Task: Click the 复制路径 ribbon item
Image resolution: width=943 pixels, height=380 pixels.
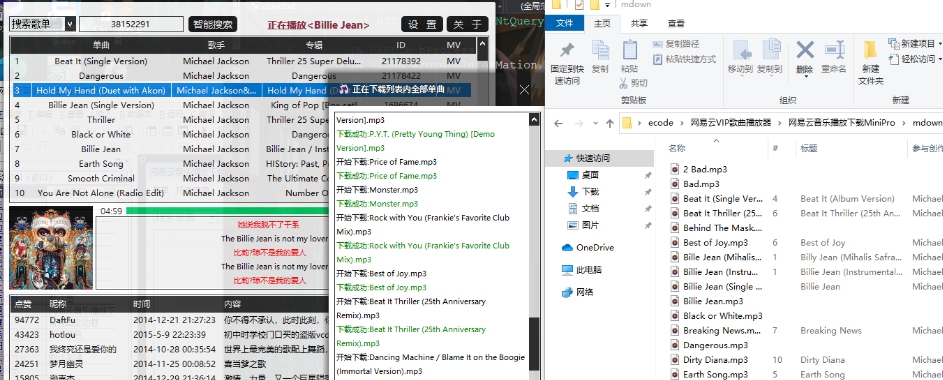Action: click(x=675, y=44)
